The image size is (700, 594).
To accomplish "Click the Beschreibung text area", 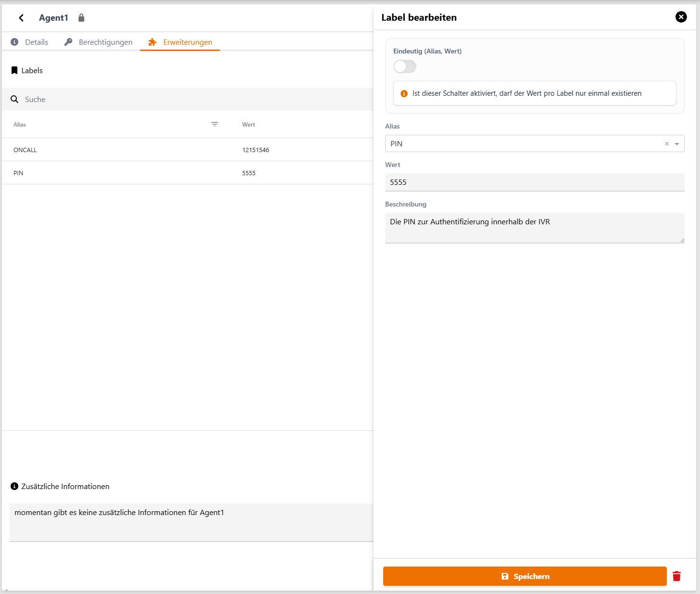I will pyautogui.click(x=534, y=228).
